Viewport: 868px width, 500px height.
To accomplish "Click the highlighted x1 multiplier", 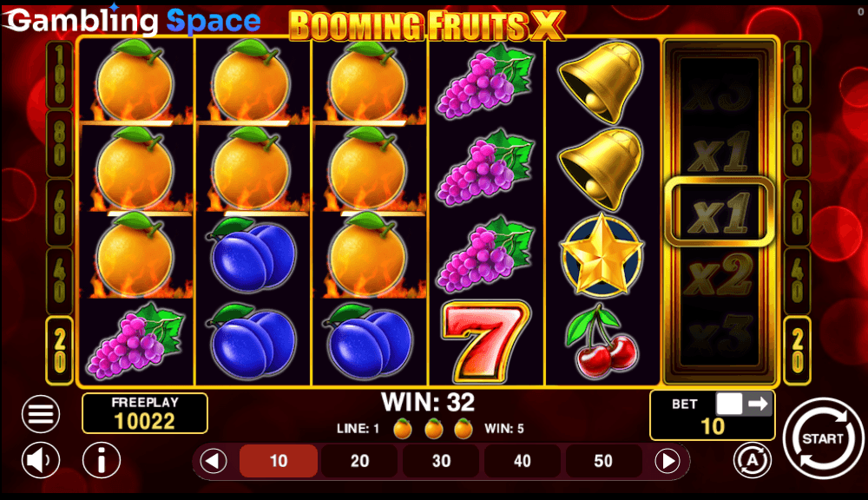I will click(x=719, y=212).
